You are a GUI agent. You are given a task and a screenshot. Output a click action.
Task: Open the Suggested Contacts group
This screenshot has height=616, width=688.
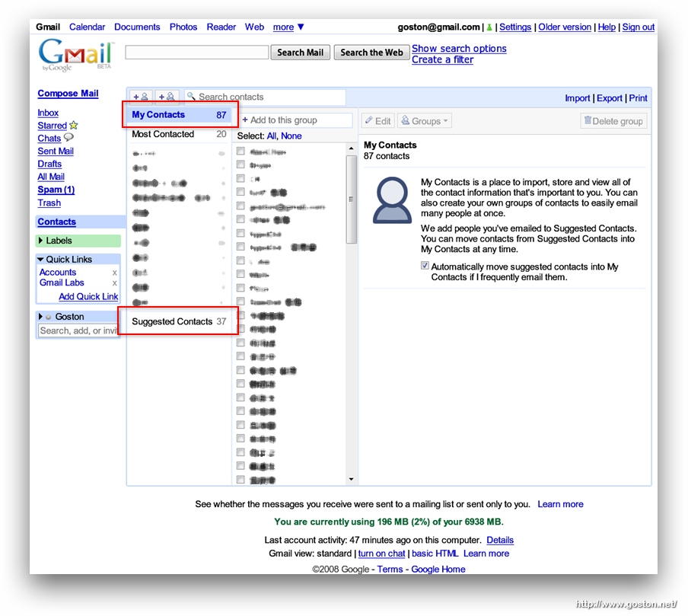178,322
